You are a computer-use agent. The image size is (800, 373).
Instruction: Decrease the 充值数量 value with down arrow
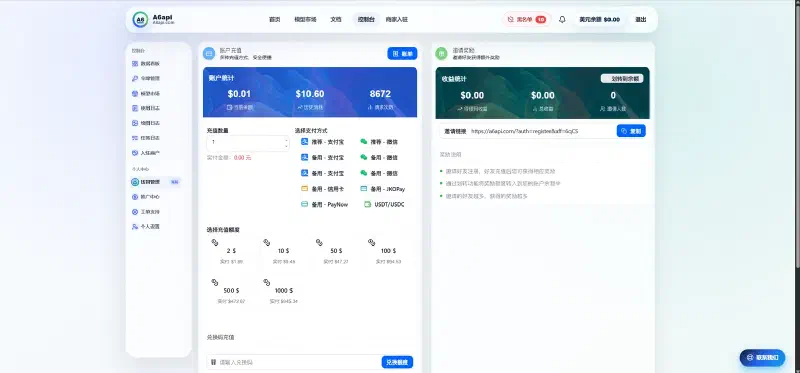286,146
